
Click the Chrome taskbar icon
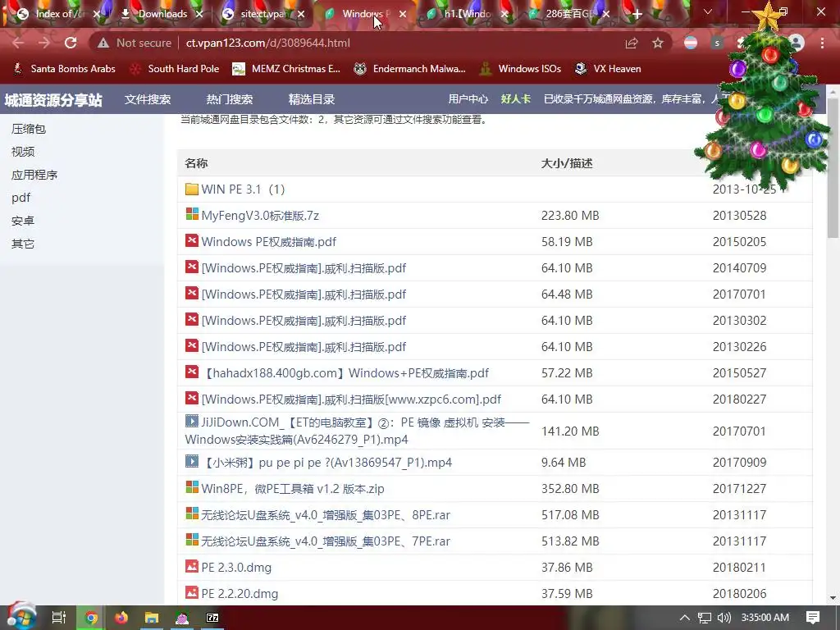tap(91, 618)
